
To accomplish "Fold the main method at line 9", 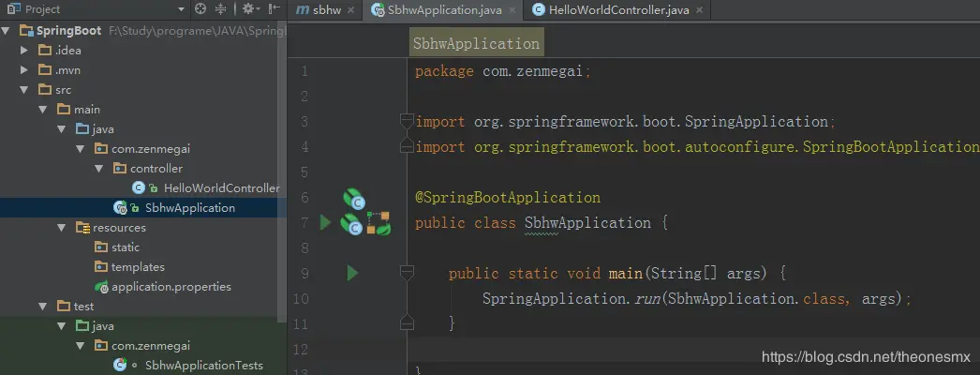I will [x=407, y=273].
